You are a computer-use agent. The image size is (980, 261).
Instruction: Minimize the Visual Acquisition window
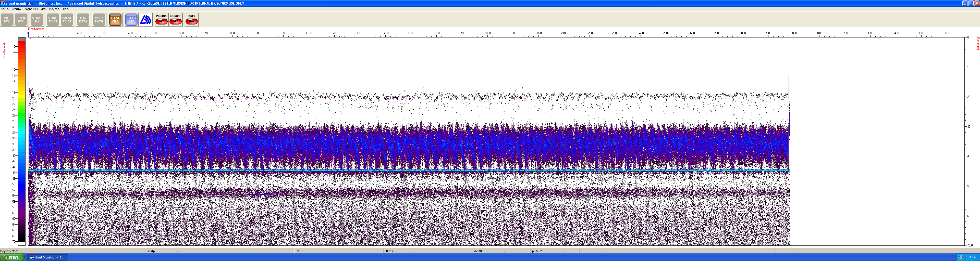[x=965, y=3]
